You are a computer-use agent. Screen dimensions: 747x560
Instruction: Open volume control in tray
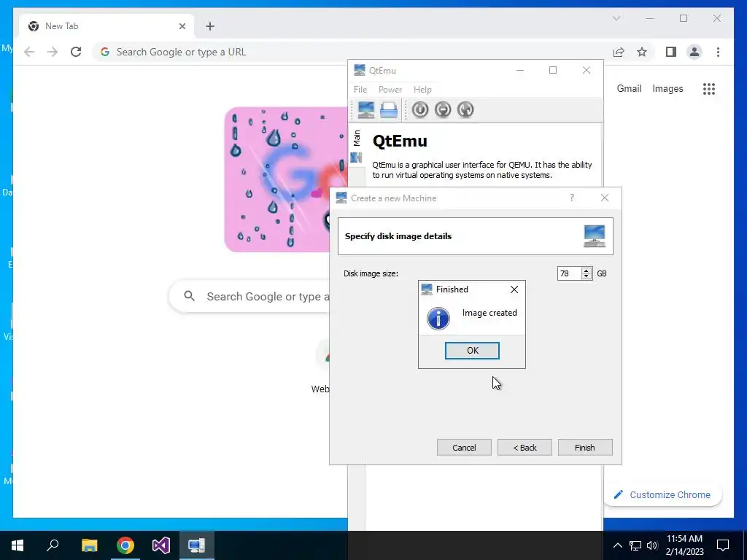pyautogui.click(x=652, y=545)
